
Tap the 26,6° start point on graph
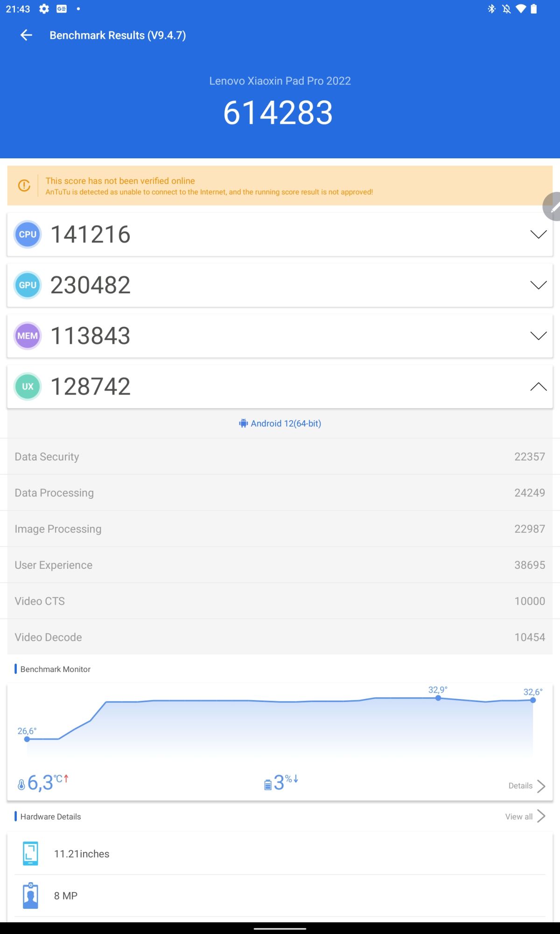tap(27, 739)
